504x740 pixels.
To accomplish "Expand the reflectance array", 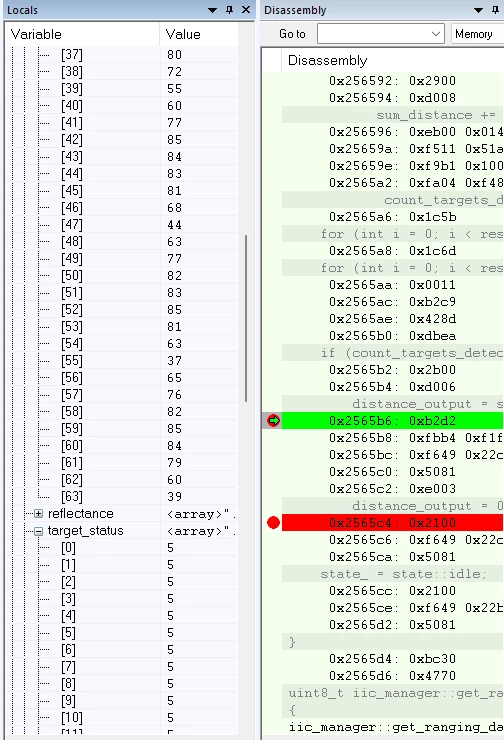I will pyautogui.click(x=39, y=513).
